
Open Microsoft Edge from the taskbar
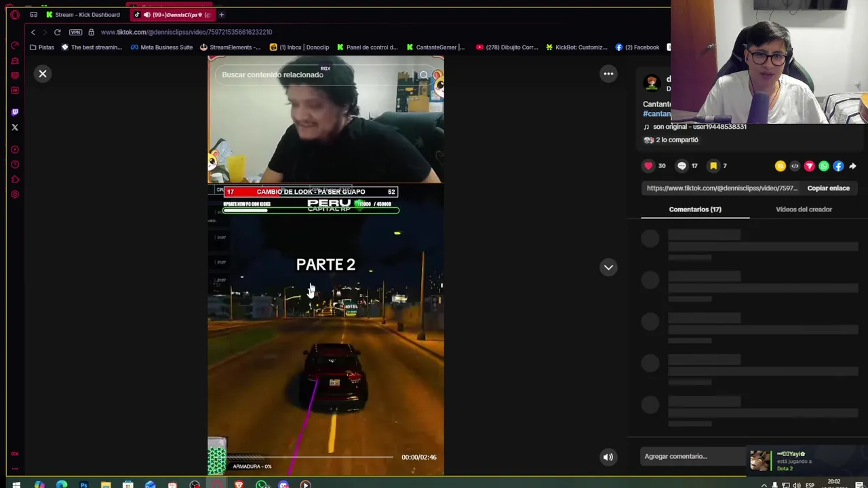[x=62, y=484]
